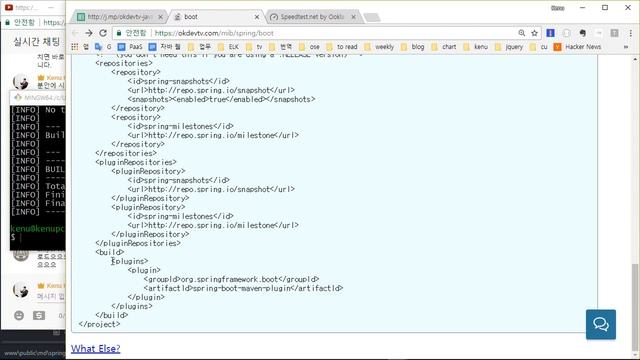The image size is (640, 360).
Task: Click the browser forward arrow
Action: (x=89, y=33)
